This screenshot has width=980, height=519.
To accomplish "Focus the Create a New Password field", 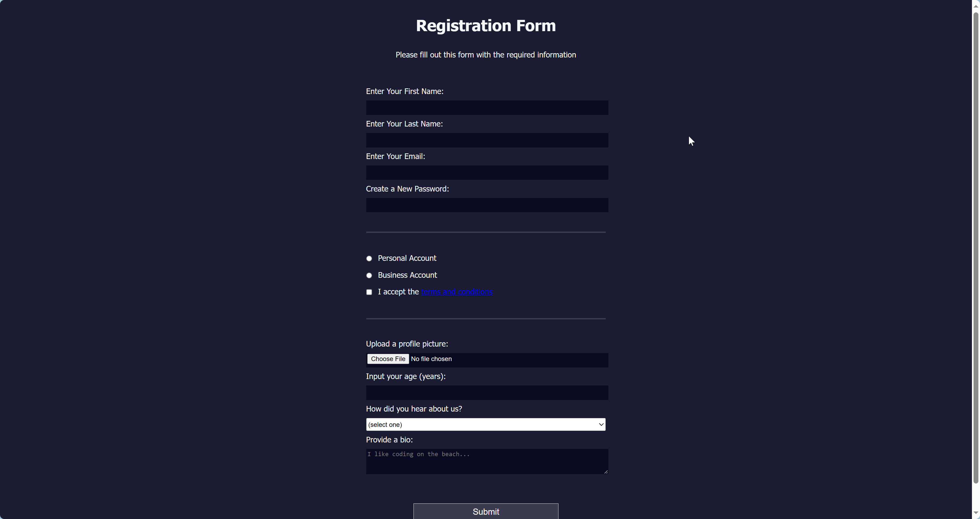I will 487,205.
